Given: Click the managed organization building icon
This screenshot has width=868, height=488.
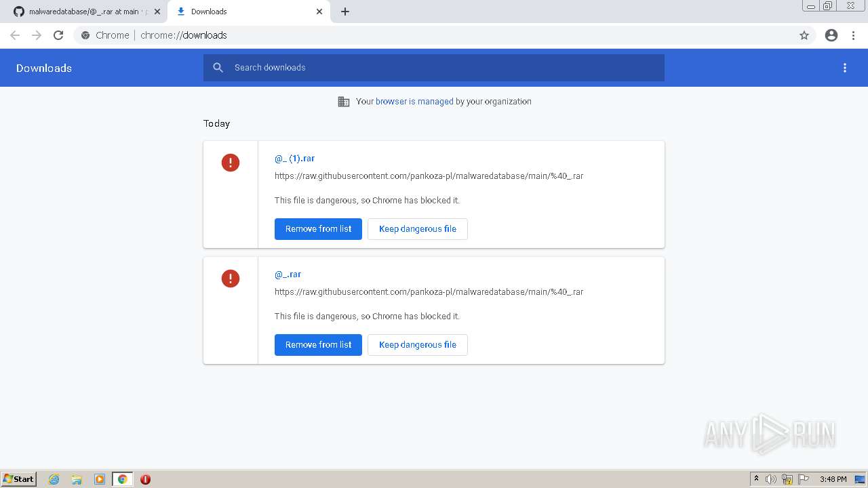Looking at the screenshot, I should coord(344,102).
